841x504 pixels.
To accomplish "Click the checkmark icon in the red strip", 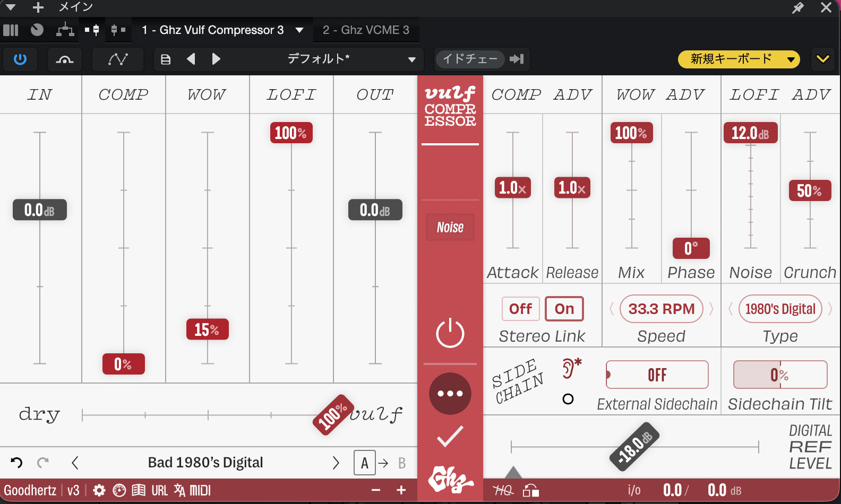I will pyautogui.click(x=450, y=436).
